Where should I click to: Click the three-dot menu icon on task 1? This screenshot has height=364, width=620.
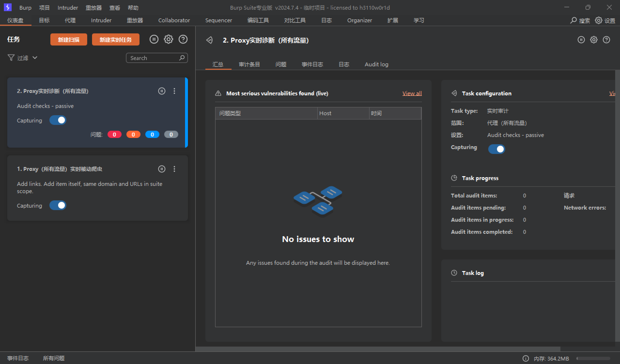click(x=174, y=168)
